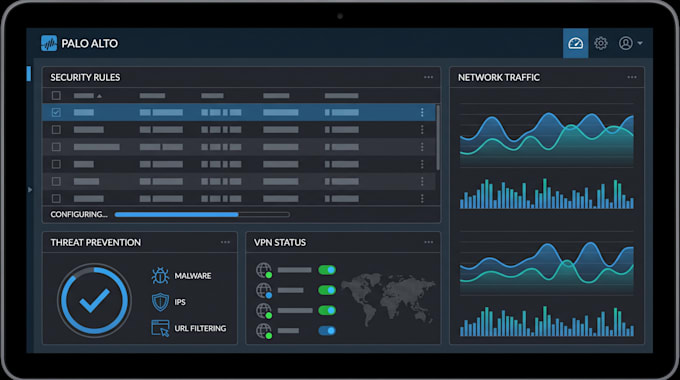Image resolution: width=680 pixels, height=380 pixels.
Task: Open Threat Prevention panel options menu
Action: coord(225,242)
